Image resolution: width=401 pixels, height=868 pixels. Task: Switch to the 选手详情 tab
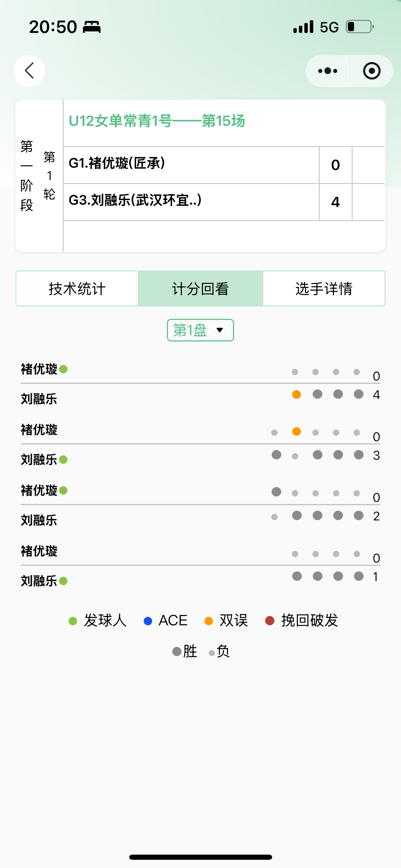324,289
